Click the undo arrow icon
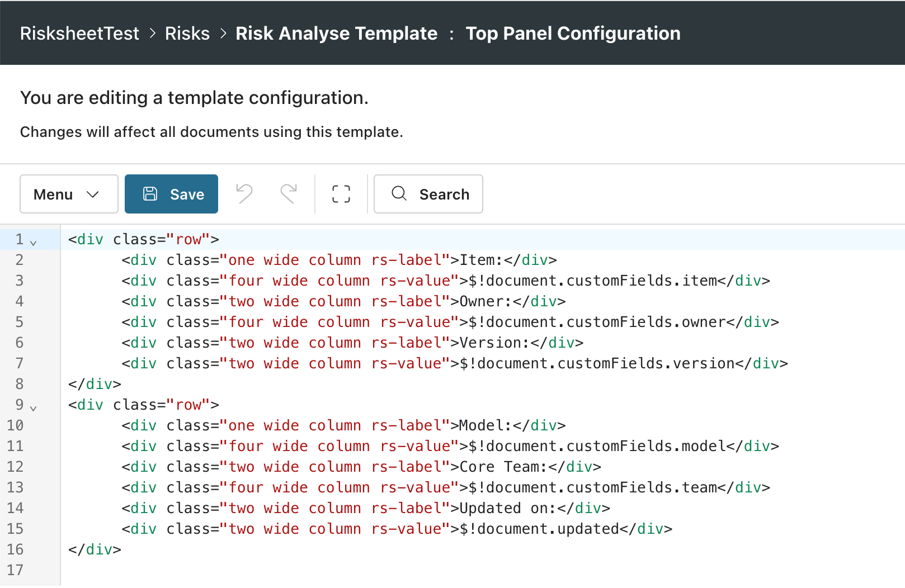 pos(244,194)
